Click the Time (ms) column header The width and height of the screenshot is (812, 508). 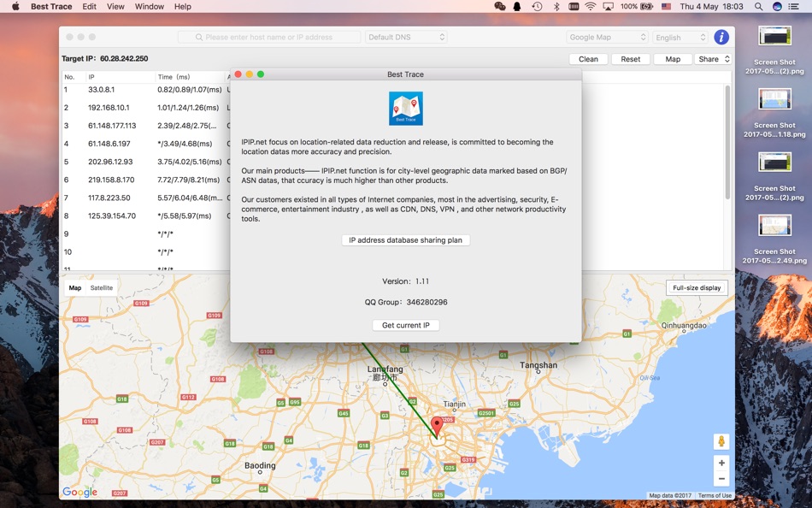coord(190,77)
